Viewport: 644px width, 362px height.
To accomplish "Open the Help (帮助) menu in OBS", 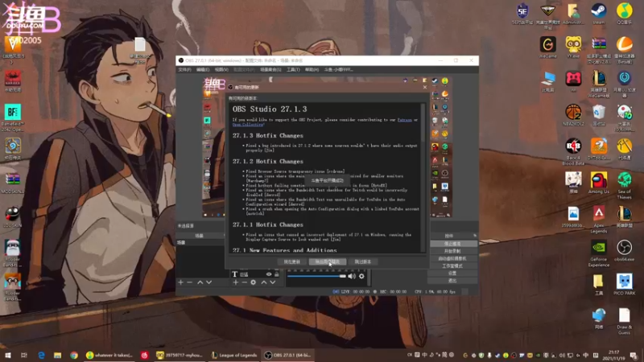I will [x=312, y=70].
